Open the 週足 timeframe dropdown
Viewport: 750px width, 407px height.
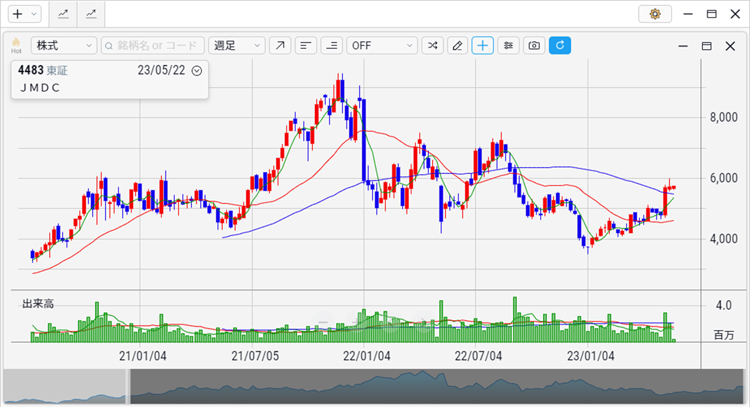237,46
